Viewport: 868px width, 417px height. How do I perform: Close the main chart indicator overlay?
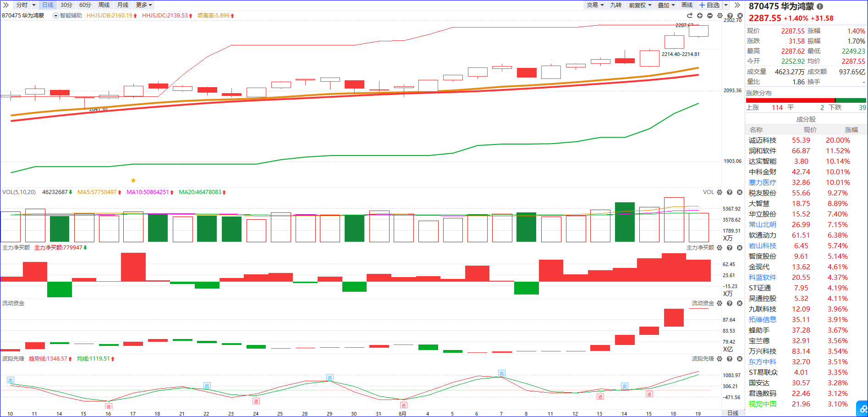(740, 16)
